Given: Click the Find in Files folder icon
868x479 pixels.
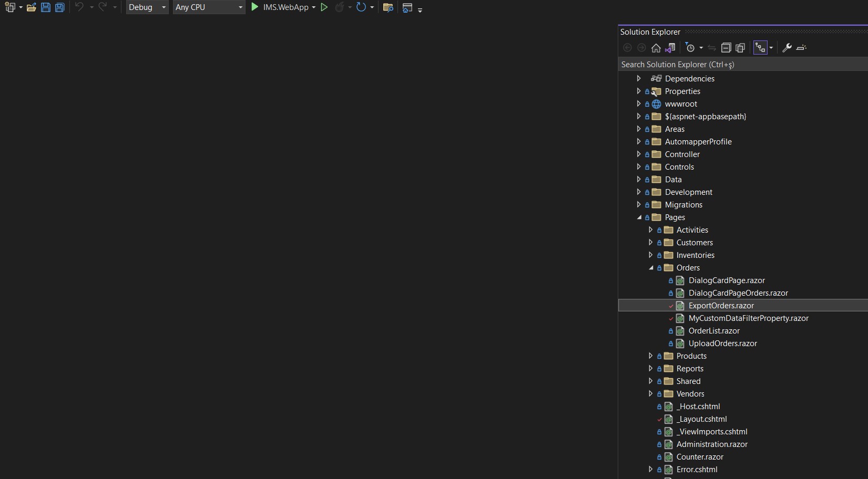Looking at the screenshot, I should 388,7.
